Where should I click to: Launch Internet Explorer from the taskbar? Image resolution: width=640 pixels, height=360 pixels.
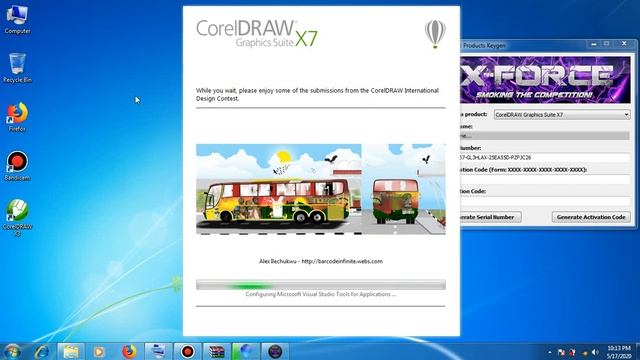[x=42, y=351]
